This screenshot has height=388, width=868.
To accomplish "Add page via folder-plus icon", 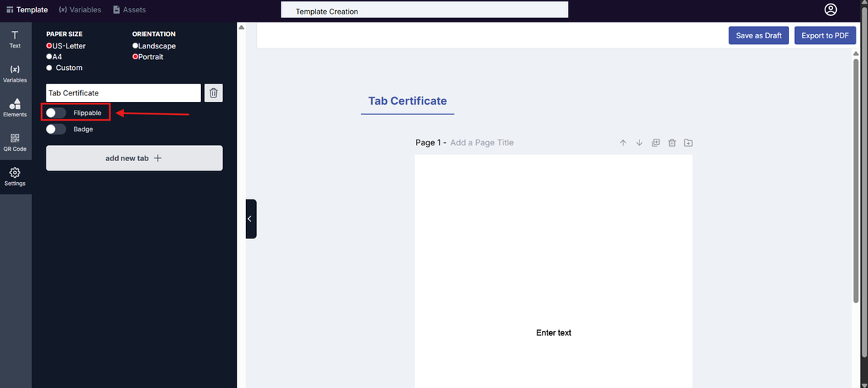I will tap(688, 143).
